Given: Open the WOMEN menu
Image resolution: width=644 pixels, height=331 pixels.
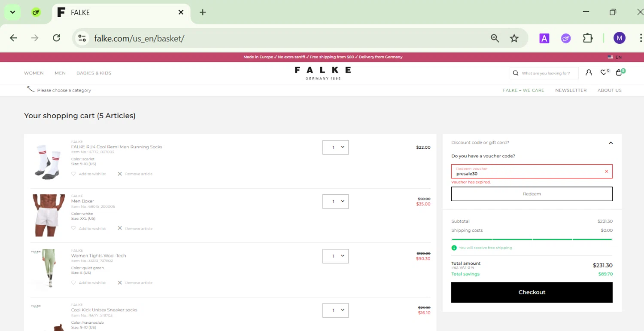Looking at the screenshot, I should tap(34, 73).
